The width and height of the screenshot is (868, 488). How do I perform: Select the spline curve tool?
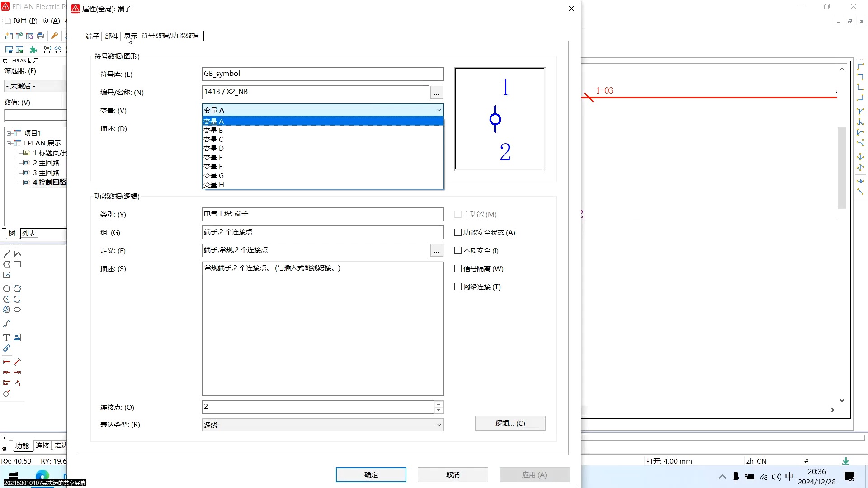7,324
